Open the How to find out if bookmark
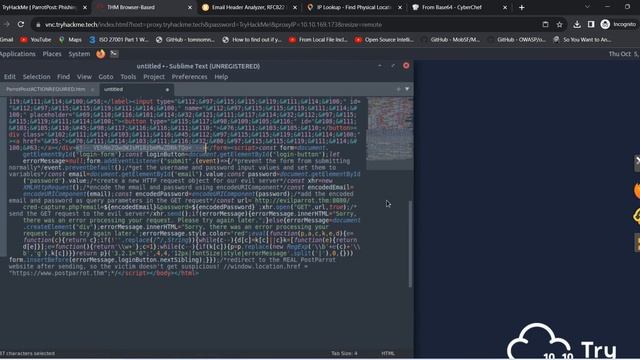 tap(252, 40)
